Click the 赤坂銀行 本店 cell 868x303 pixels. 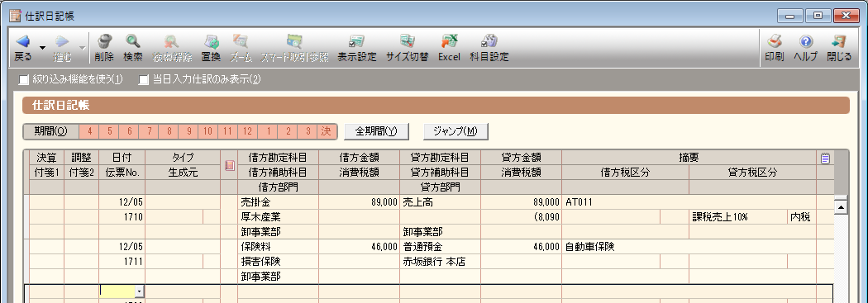(x=440, y=261)
